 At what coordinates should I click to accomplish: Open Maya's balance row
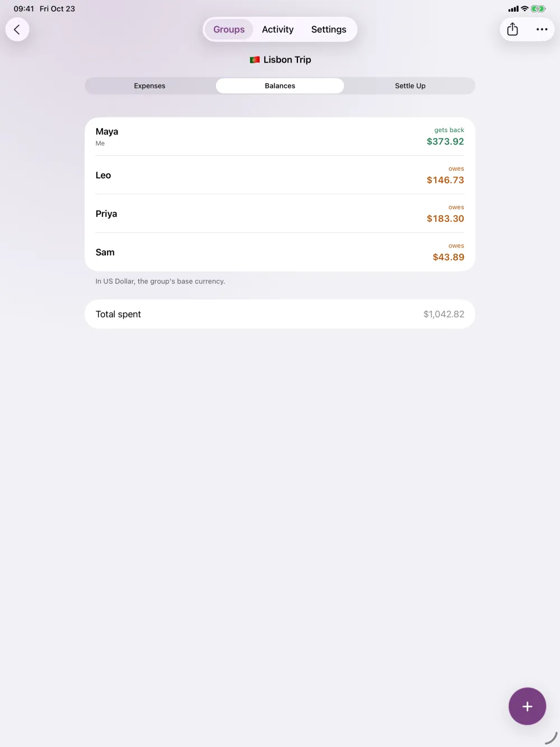coord(280,137)
